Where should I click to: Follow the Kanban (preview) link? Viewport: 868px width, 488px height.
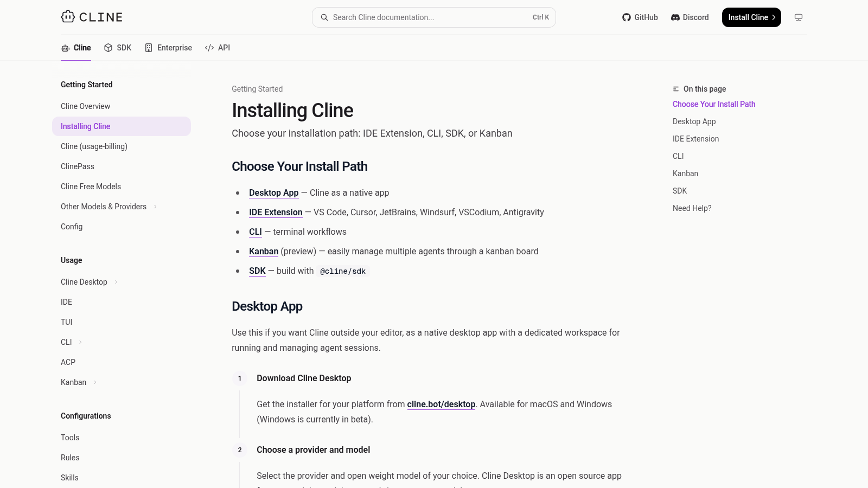coord(264,252)
